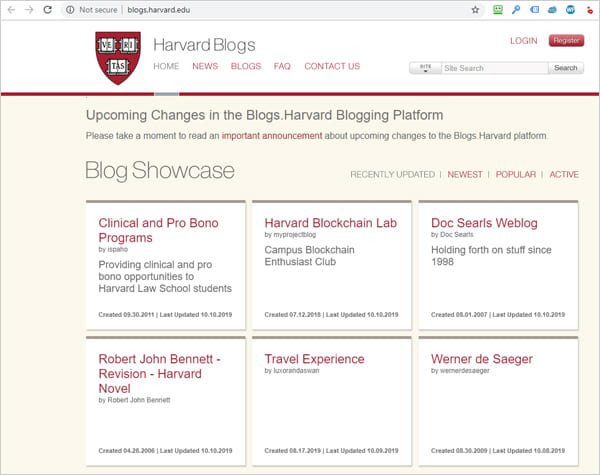Image resolution: width=600 pixels, height=475 pixels.
Task: Open the Werner de Saeger blog
Action: pyautogui.click(x=482, y=359)
